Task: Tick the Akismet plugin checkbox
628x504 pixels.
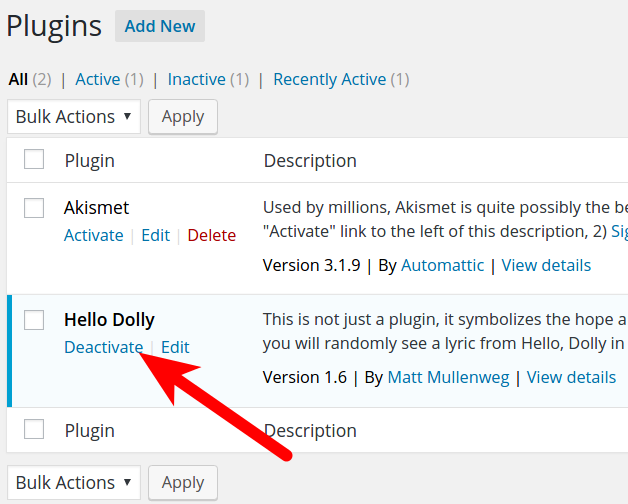Action: pos(34,208)
